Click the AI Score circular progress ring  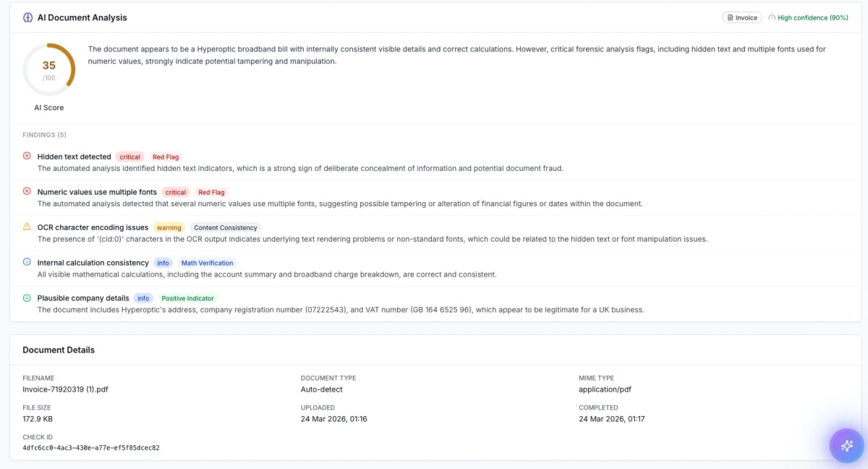pos(48,68)
